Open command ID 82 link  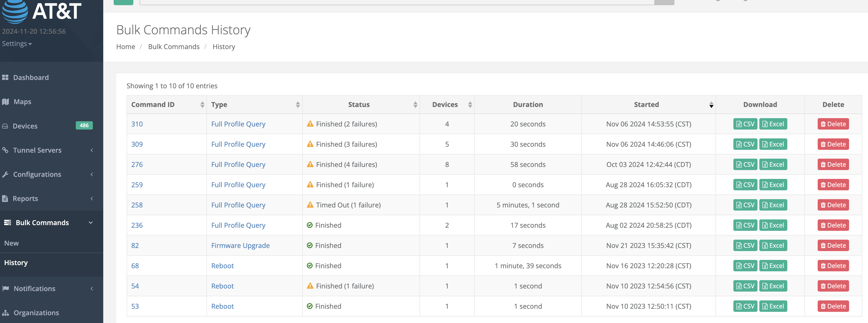pyautogui.click(x=135, y=246)
